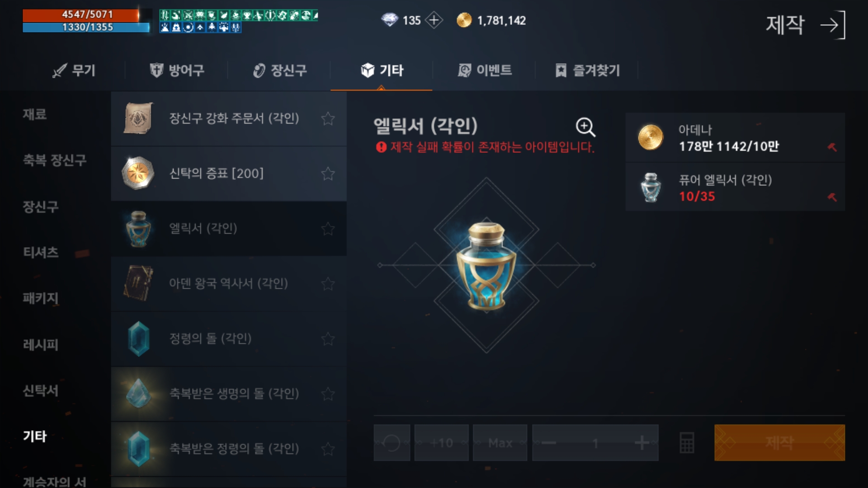Star the 정령의 돌 (각인) recipe
Viewport: 868px width, 488px height.
click(x=328, y=339)
